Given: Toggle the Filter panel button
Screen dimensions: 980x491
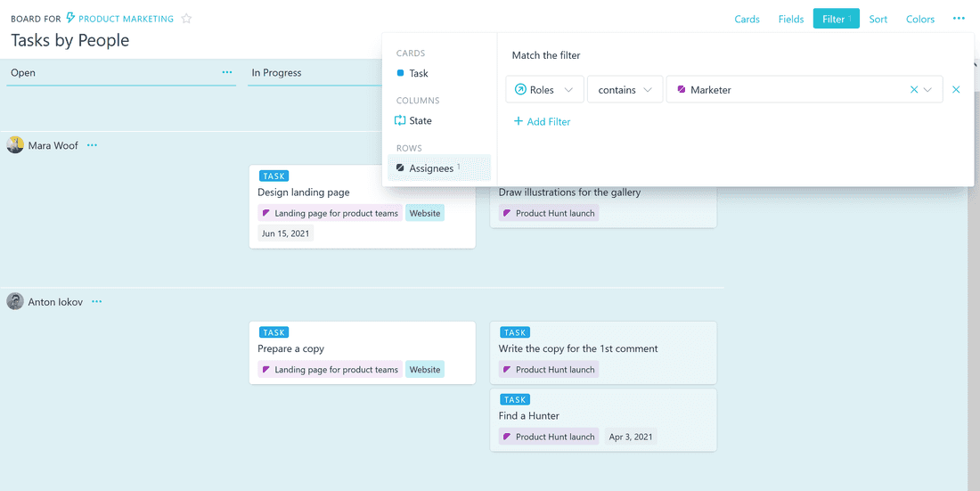Looking at the screenshot, I should (836, 19).
